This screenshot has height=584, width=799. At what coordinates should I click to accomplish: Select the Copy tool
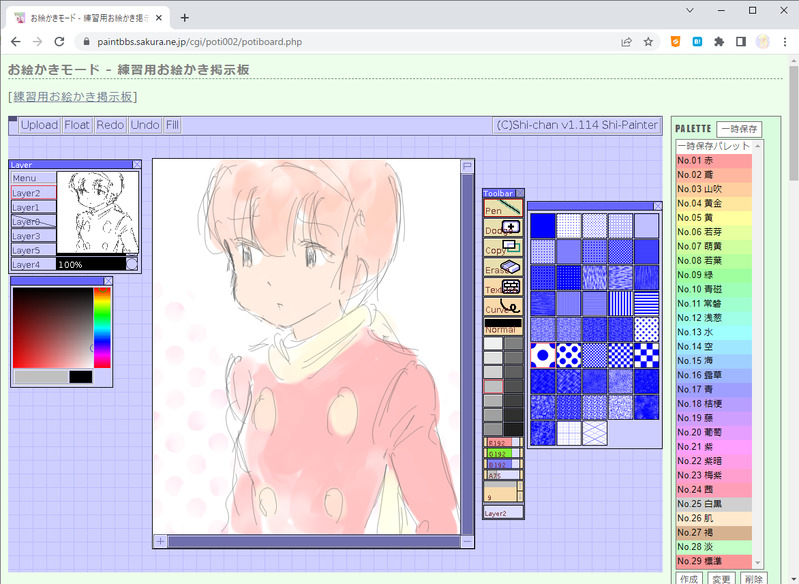[x=503, y=248]
